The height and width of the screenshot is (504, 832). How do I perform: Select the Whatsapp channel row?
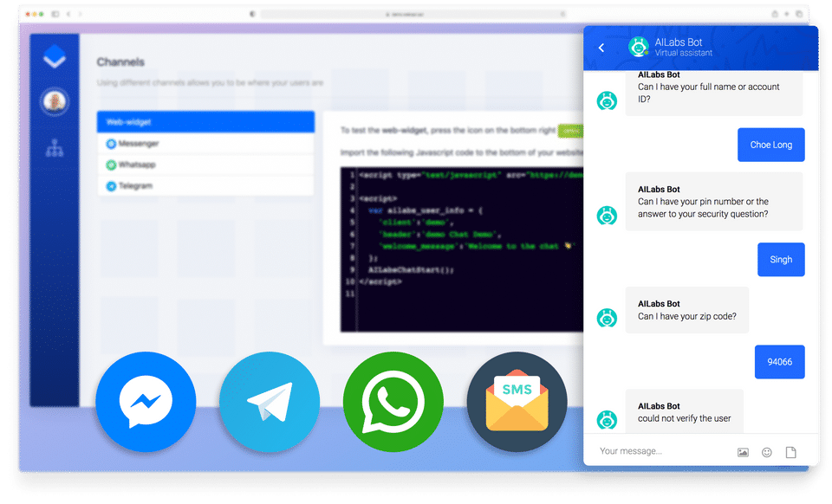click(205, 165)
